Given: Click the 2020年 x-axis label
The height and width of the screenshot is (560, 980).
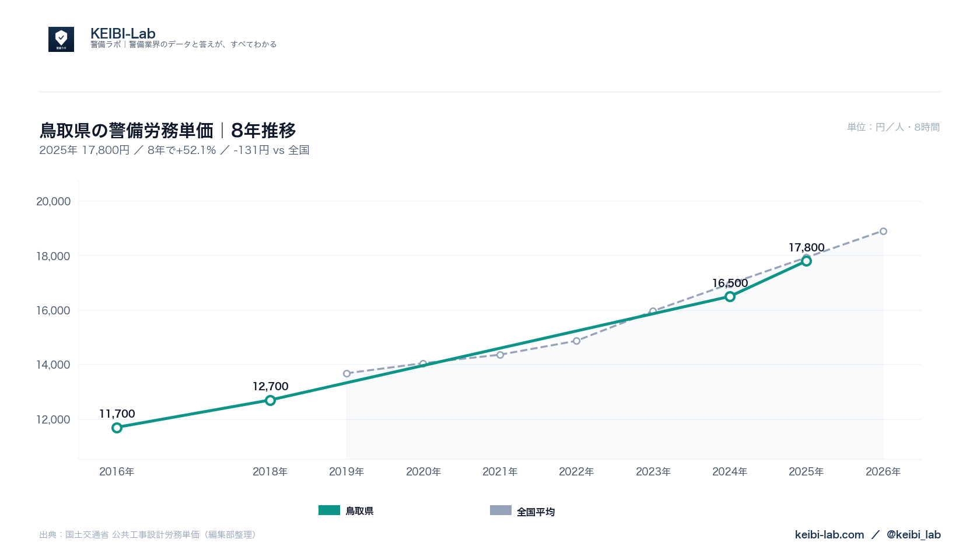Looking at the screenshot, I should [x=423, y=471].
